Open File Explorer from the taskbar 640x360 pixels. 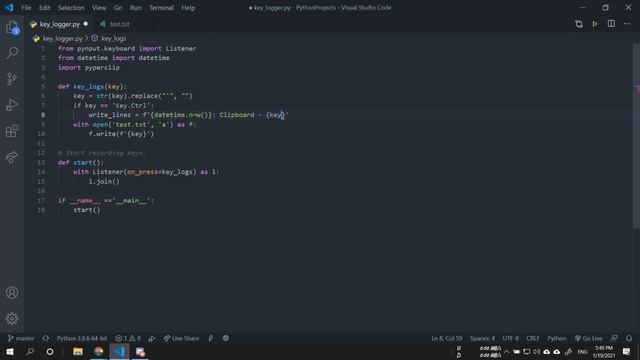78,351
